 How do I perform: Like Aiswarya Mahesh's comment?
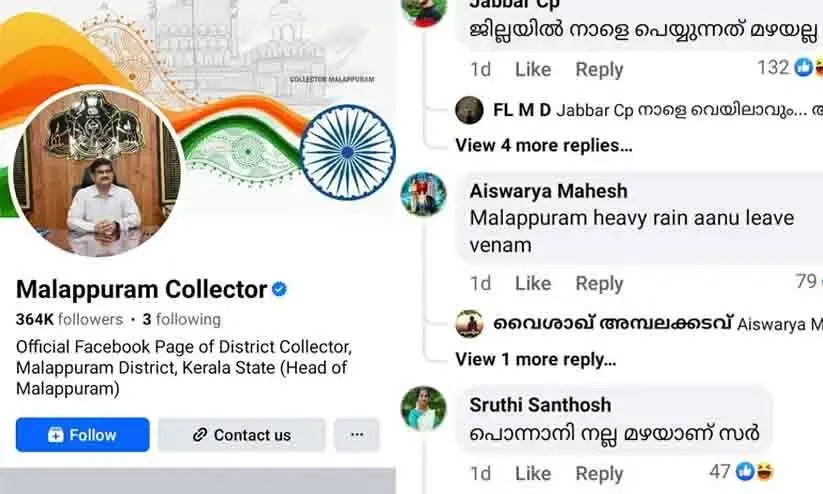[533, 283]
